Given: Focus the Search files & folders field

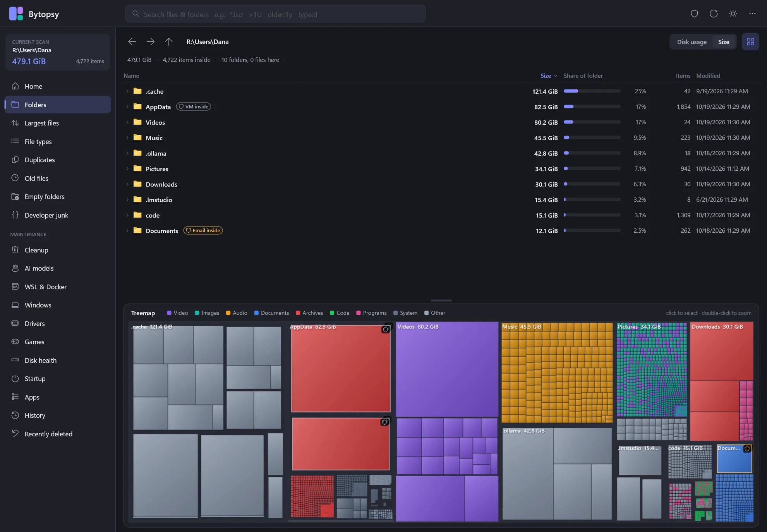Looking at the screenshot, I should [x=275, y=14].
